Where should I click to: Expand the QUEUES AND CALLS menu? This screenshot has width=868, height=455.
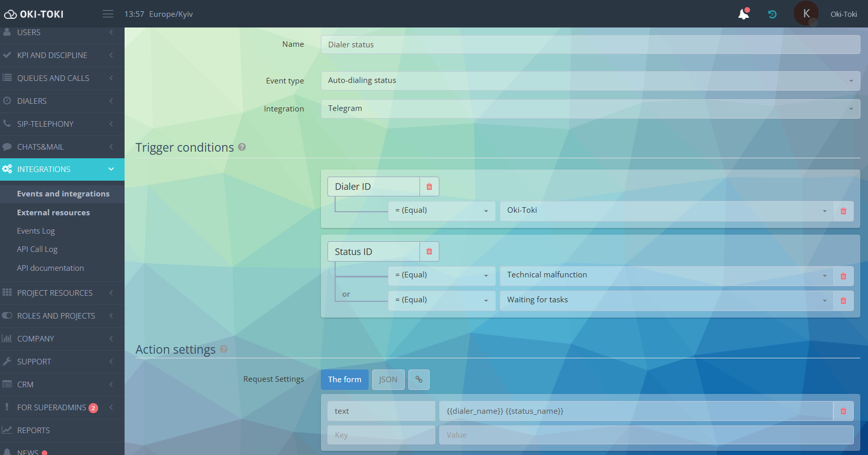point(62,78)
